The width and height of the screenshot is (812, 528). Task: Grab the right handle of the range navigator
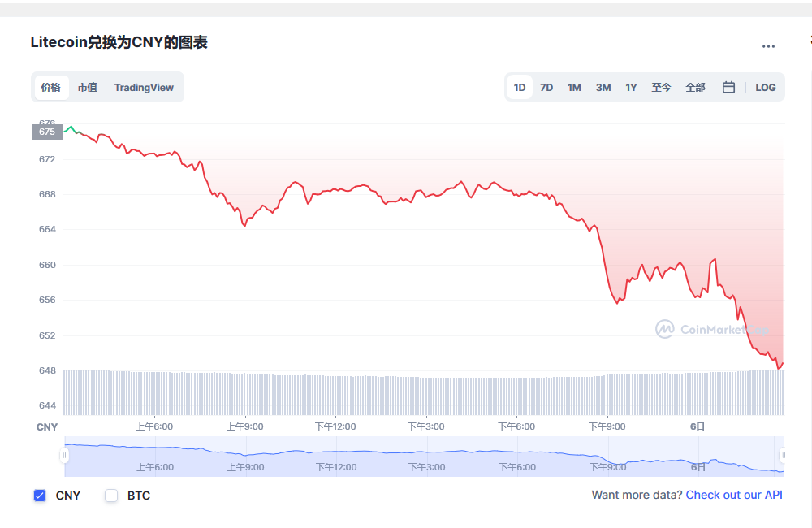click(784, 456)
